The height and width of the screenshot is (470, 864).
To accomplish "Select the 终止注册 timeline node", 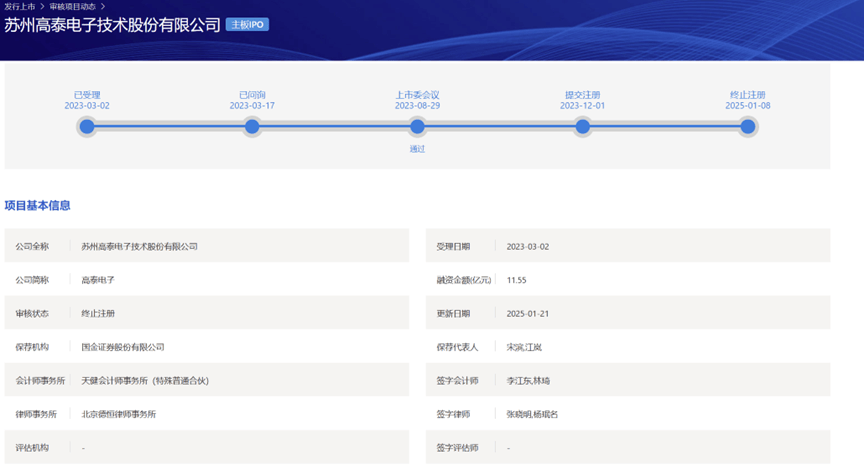I will [748, 127].
